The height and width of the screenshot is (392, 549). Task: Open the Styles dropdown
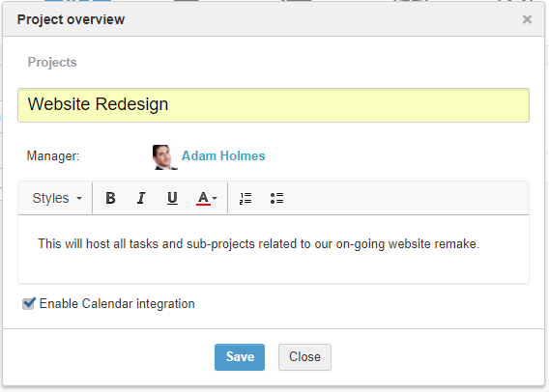pos(57,198)
